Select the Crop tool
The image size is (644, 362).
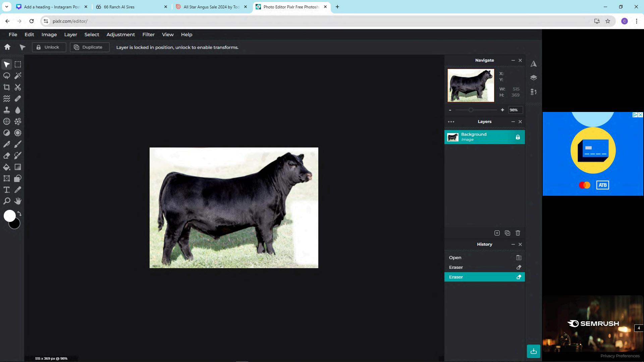click(x=7, y=87)
